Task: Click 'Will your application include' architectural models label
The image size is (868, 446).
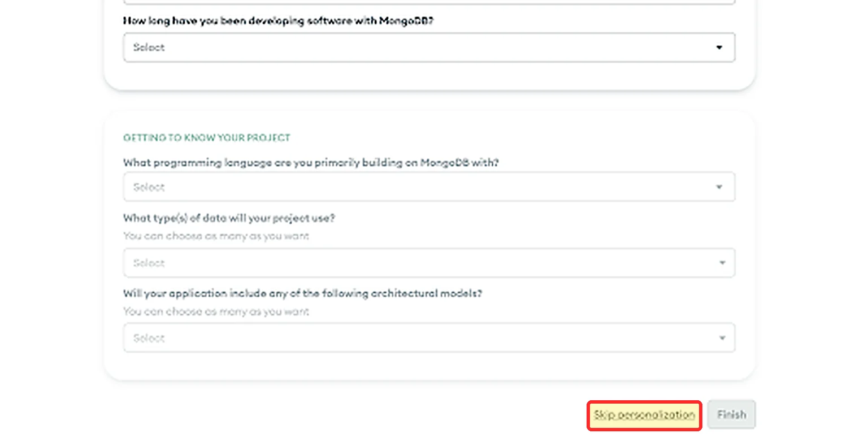Action: [302, 293]
